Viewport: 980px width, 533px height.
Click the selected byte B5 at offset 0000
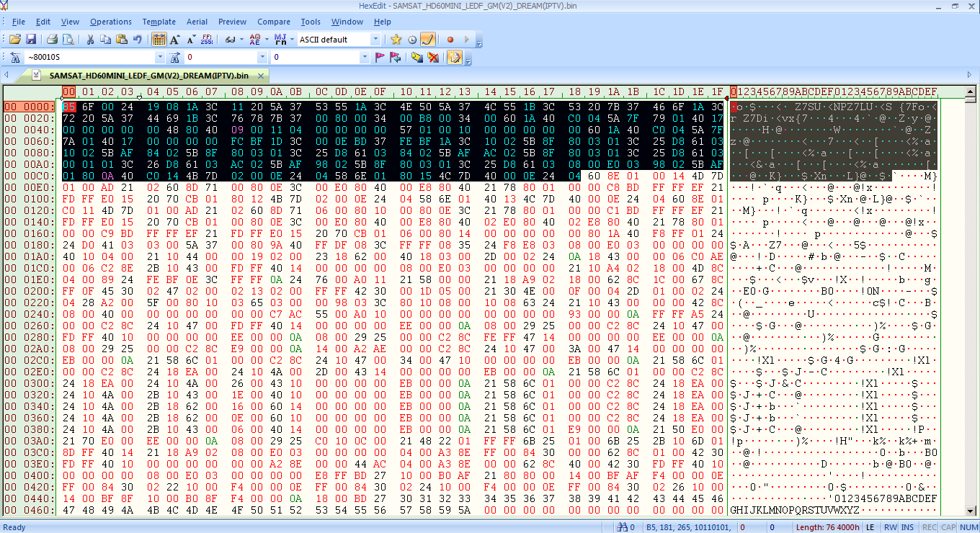pyautogui.click(x=68, y=106)
